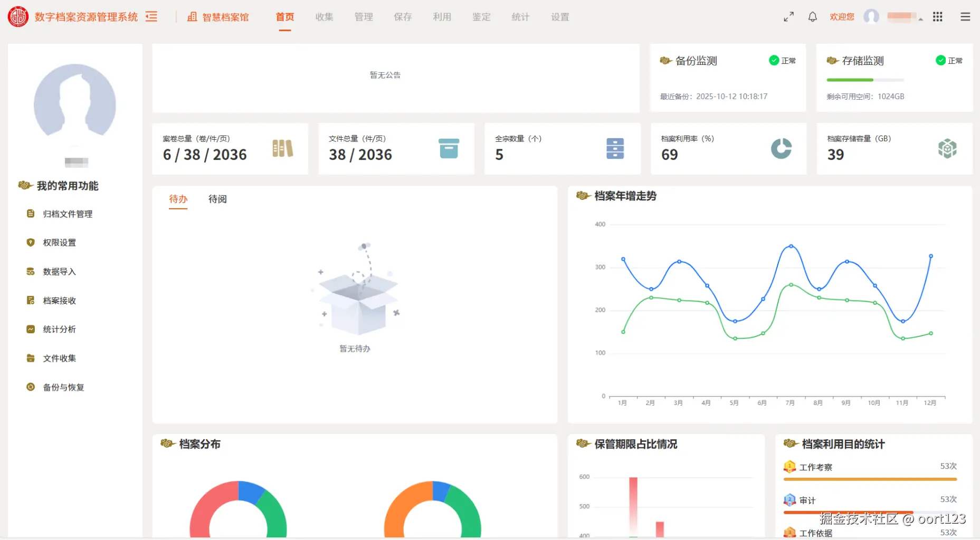Click the 文件收集 folder icon
The image size is (980, 540).
click(x=31, y=358)
